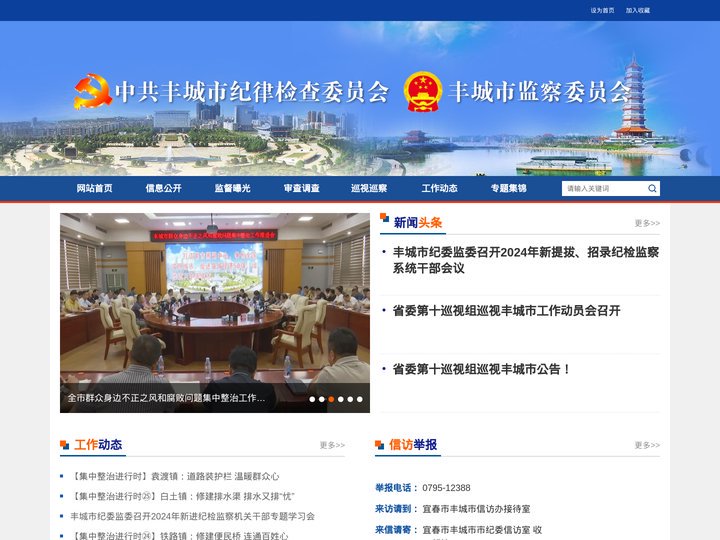The image size is (720, 540).
Task: Open 袁渡镇 道路装护栏 news item
Action: [x=175, y=476]
